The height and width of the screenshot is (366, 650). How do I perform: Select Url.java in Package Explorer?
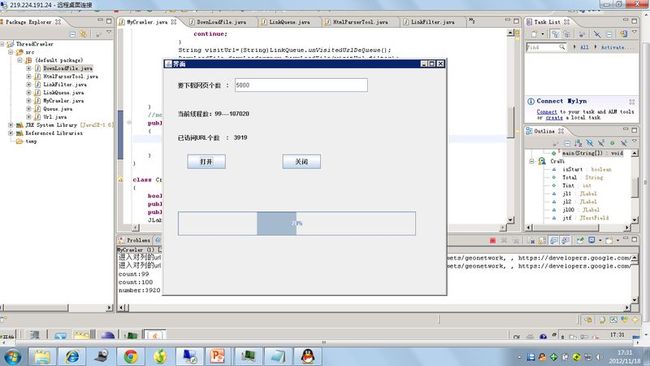click(55, 117)
